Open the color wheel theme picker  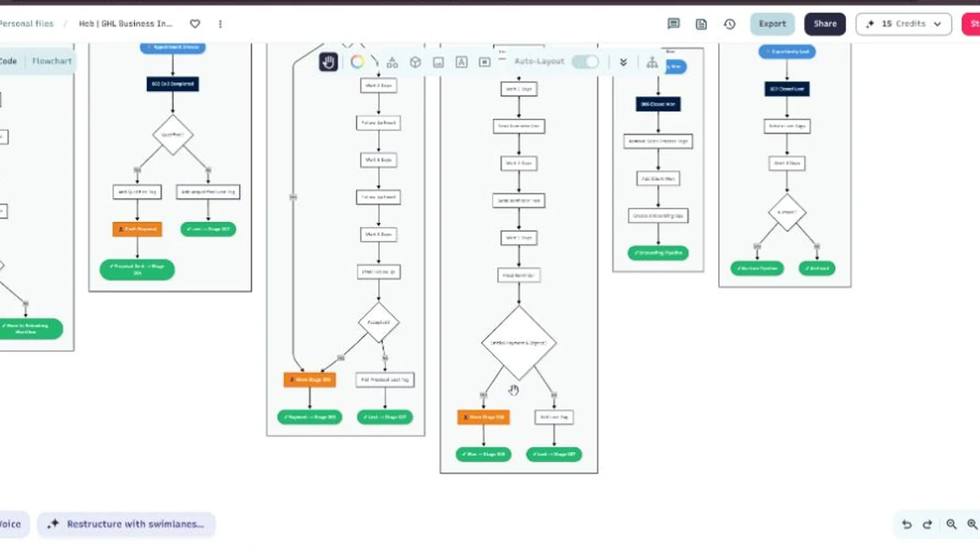pos(358,62)
